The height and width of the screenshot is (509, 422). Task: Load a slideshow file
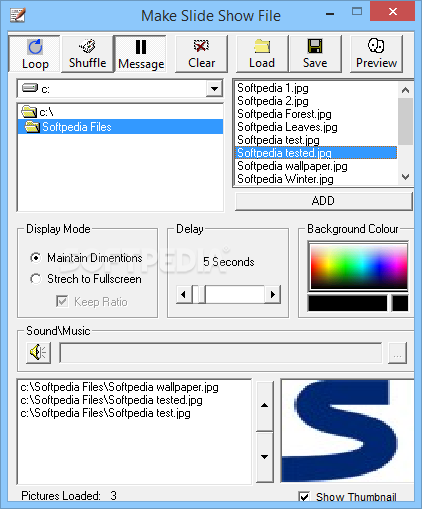[x=262, y=54]
